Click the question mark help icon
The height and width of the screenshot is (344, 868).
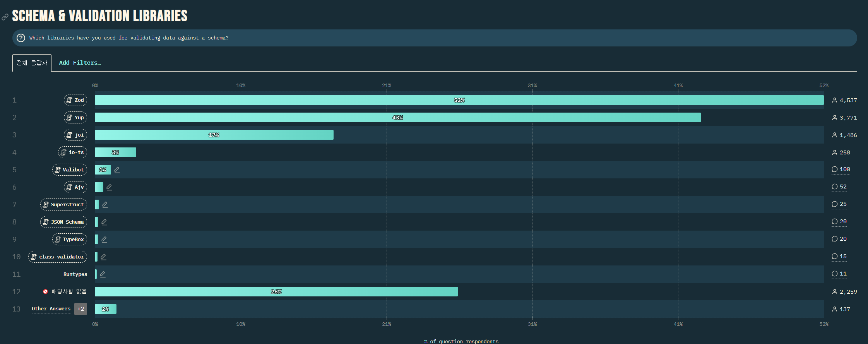(x=21, y=38)
